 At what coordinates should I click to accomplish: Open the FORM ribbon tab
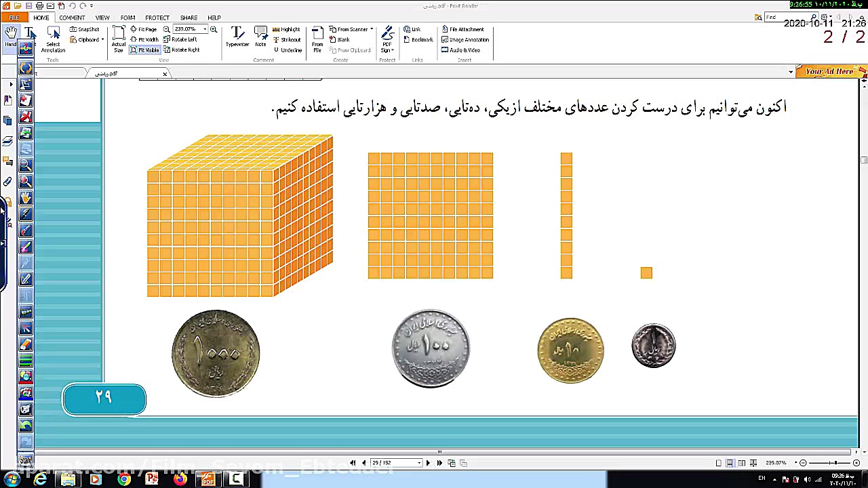pyautogui.click(x=127, y=18)
